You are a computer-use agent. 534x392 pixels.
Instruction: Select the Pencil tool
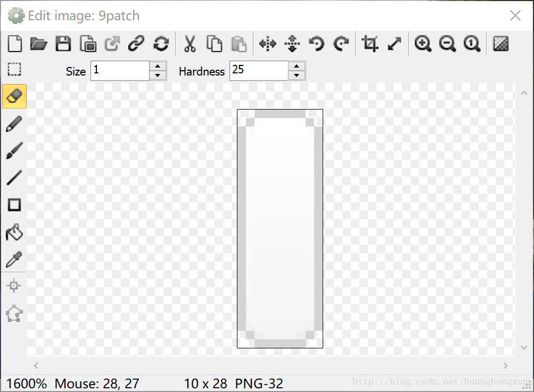click(14, 123)
